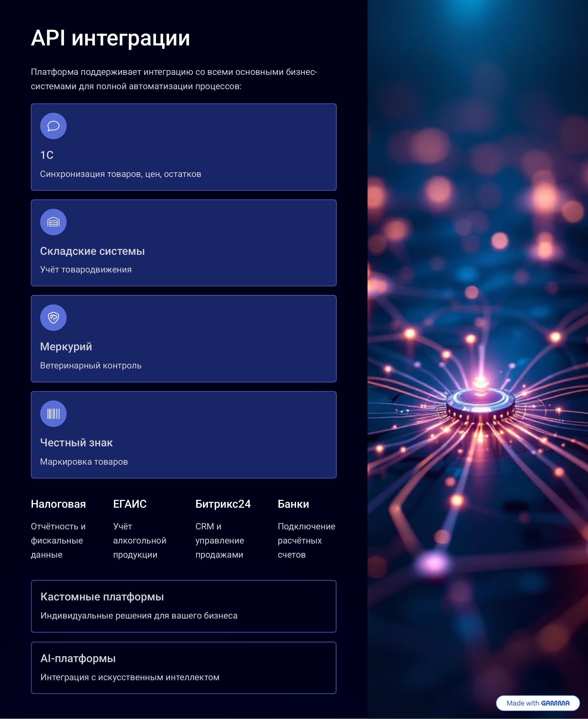The width and height of the screenshot is (588, 719).
Task: Open the AI-платформы box
Action: pos(184,668)
